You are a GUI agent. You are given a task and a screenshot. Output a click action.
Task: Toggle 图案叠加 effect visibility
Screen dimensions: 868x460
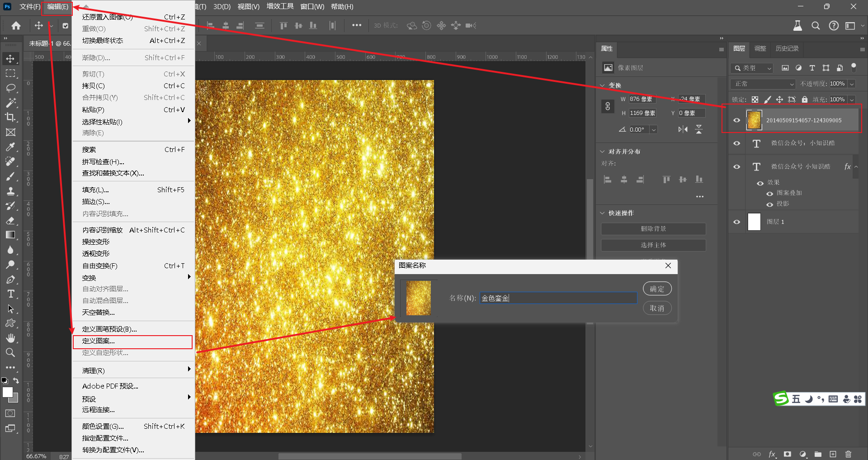point(769,194)
